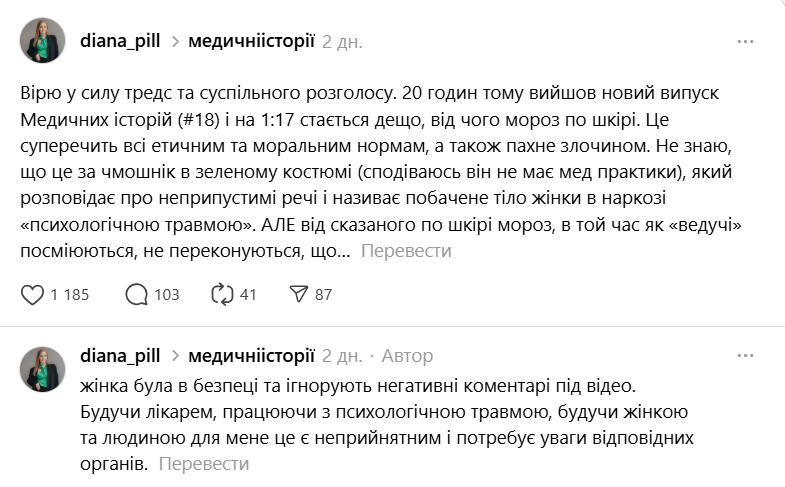Open replies via the comment bubble icon
The width and height of the screenshot is (785, 487).
tap(137, 294)
